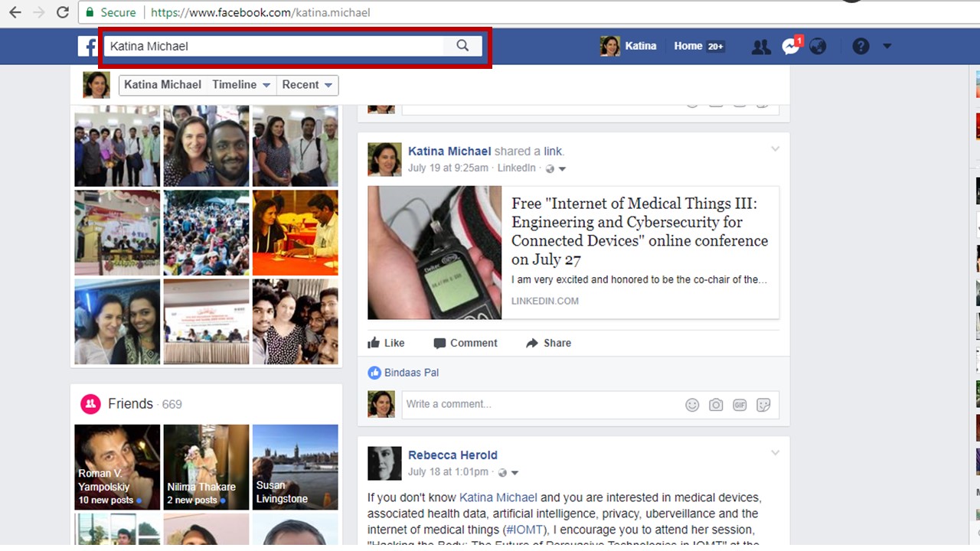Click the thumbs-up reaction icon beside Bindaas Pal

[x=374, y=373]
